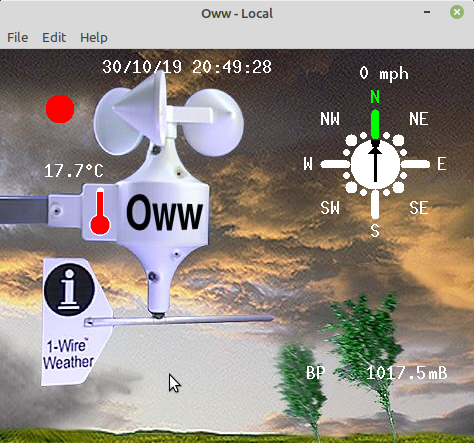This screenshot has height=443, width=474.
Task: Click the 17.7°C temperature reading
Action: [74, 171]
